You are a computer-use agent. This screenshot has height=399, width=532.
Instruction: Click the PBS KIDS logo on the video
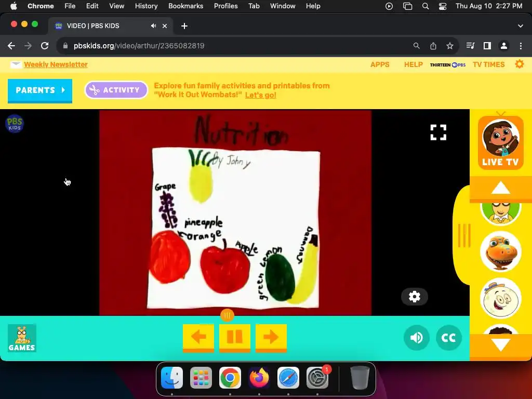coord(14,124)
